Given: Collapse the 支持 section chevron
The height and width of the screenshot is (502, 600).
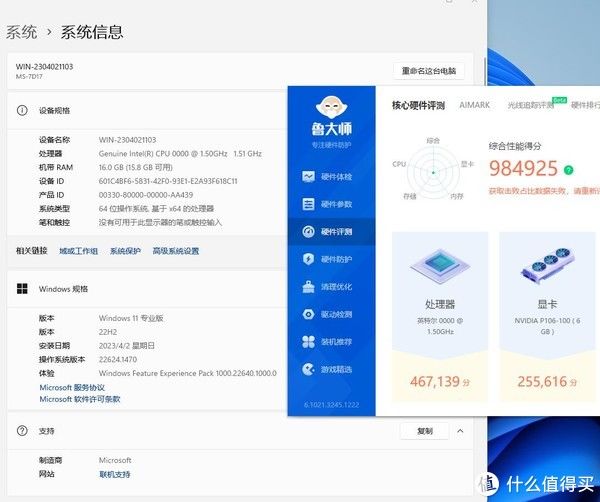Looking at the screenshot, I should [x=460, y=431].
